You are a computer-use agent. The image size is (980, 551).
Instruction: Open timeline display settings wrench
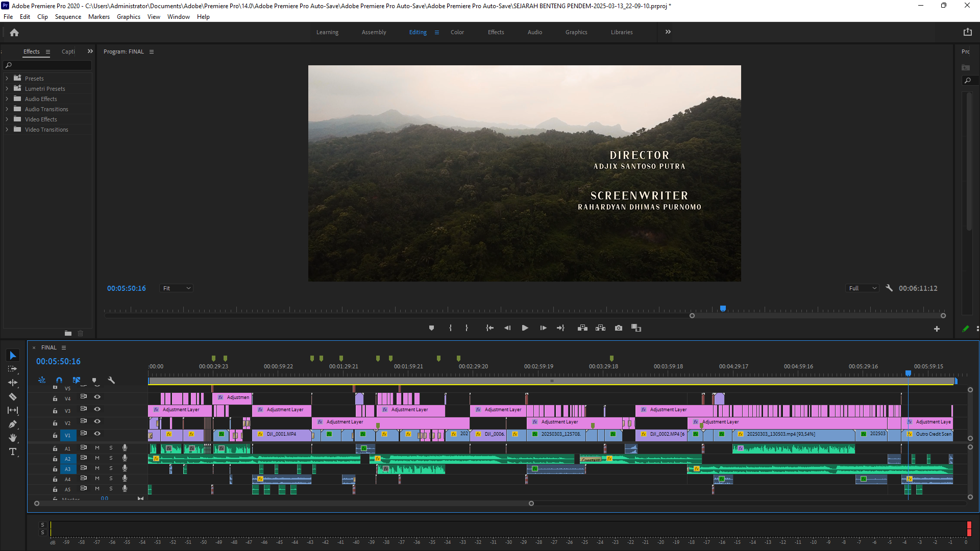coord(111,380)
